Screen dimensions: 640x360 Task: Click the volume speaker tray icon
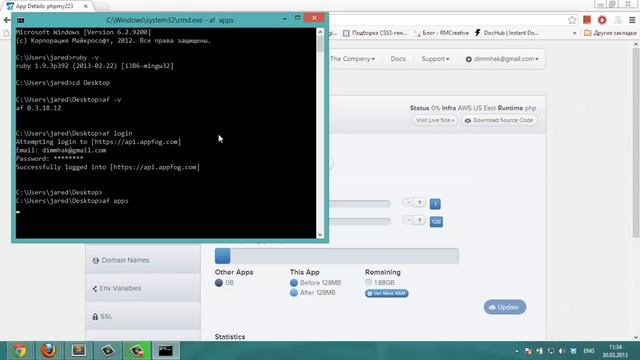562,351
